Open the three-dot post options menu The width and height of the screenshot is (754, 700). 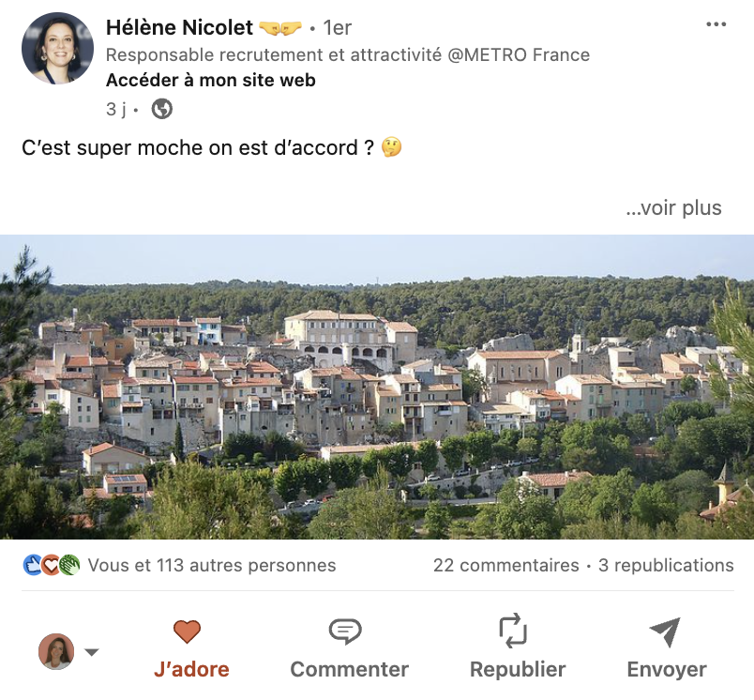point(716,24)
